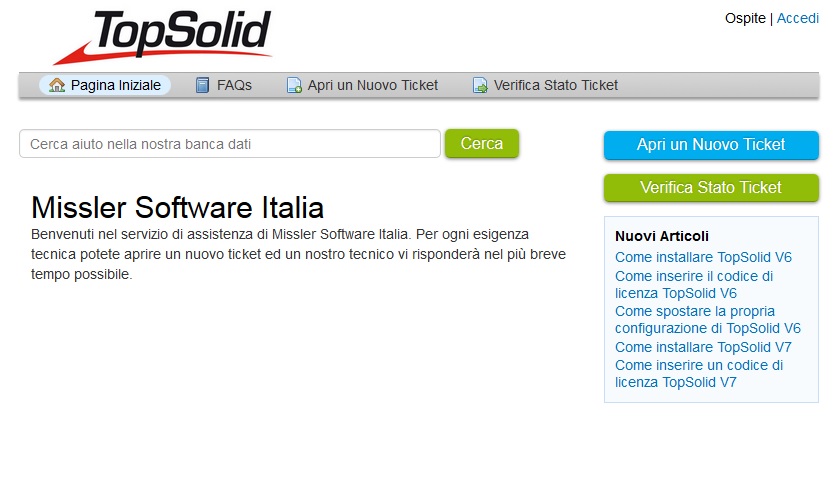Open the article Come installare TopSolid V7
The image size is (837, 483).
(703, 347)
